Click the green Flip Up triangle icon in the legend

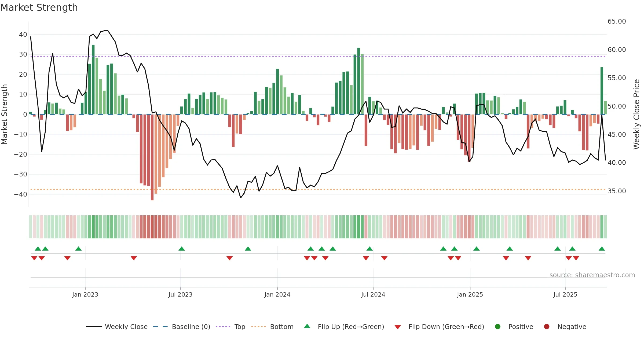307,326
